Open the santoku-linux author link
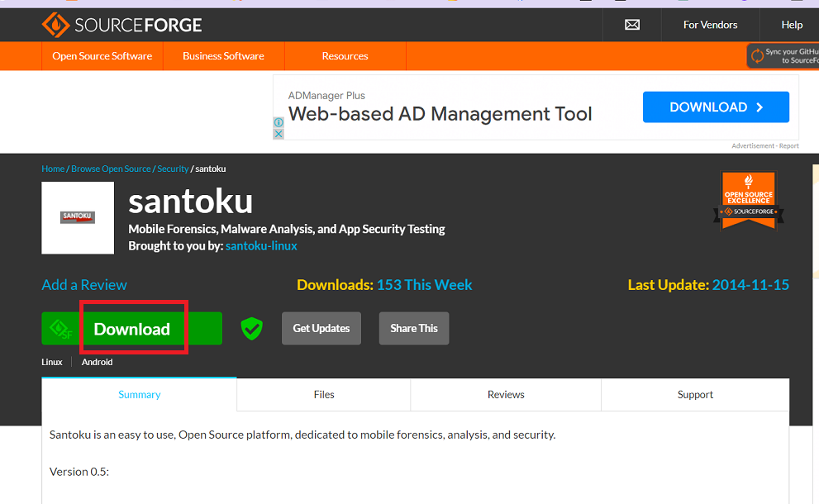Image resolution: width=819 pixels, height=504 pixels. [x=261, y=245]
